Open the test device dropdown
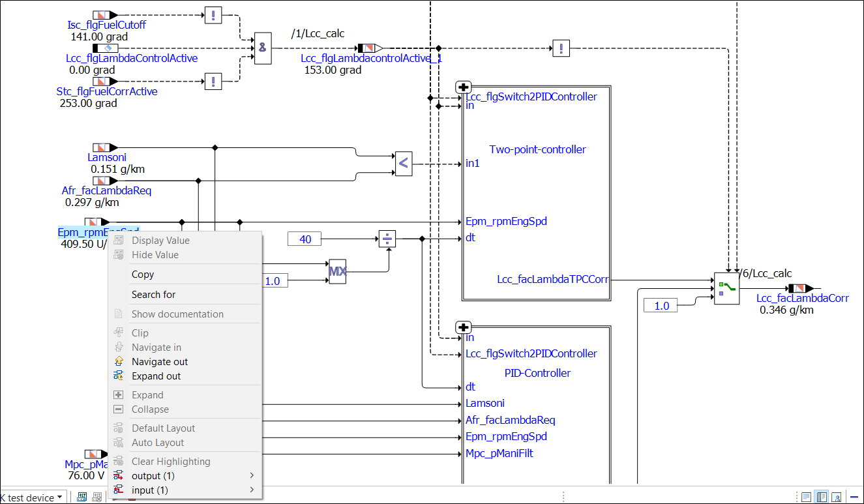 pos(59,497)
